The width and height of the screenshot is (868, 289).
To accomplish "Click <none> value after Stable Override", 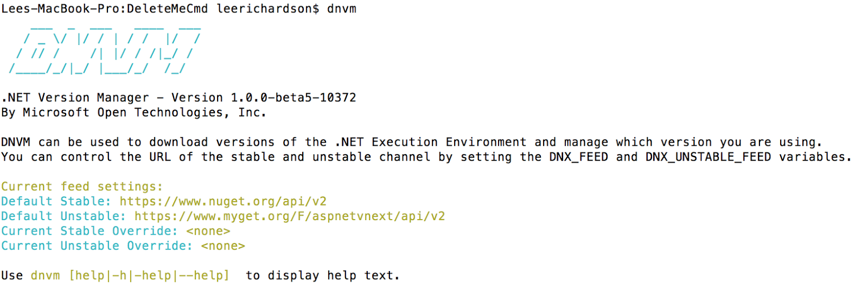I will 208,232.
